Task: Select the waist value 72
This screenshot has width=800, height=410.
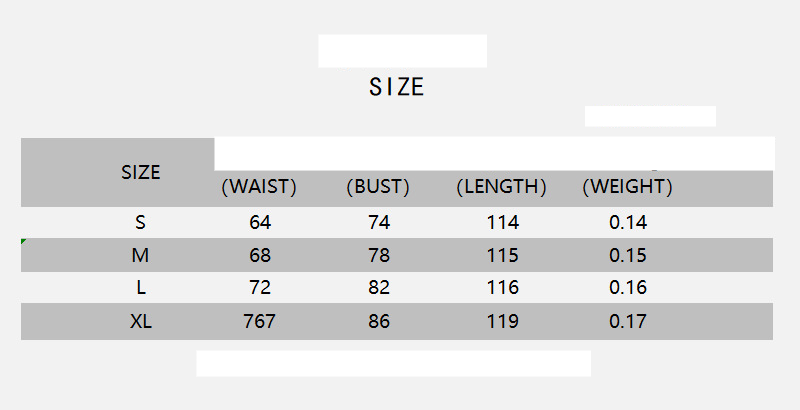Action: tap(260, 288)
